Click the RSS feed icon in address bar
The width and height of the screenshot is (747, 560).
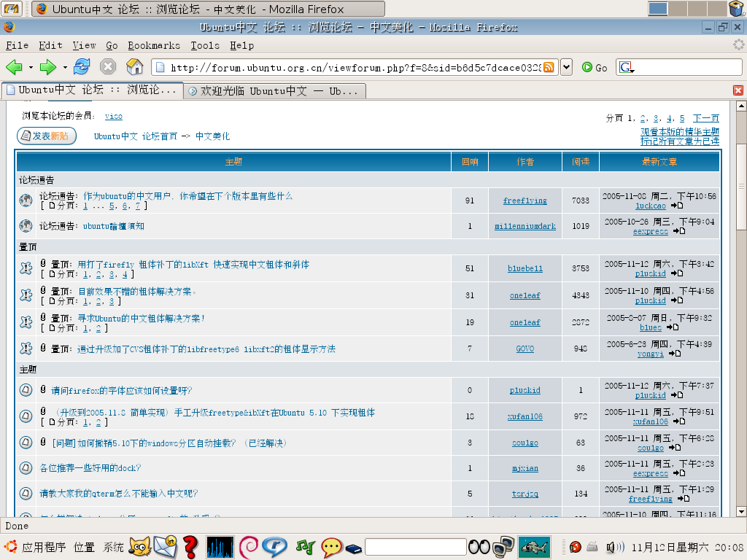[549, 67]
